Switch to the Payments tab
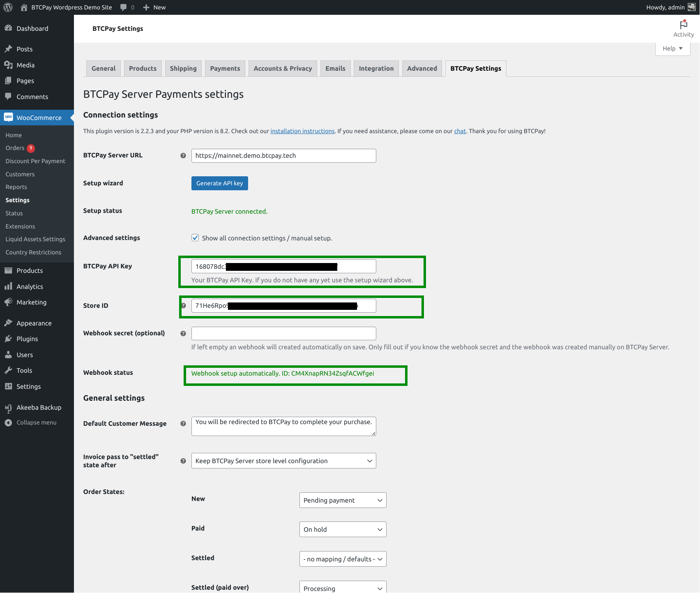The height and width of the screenshot is (593, 700). [225, 68]
